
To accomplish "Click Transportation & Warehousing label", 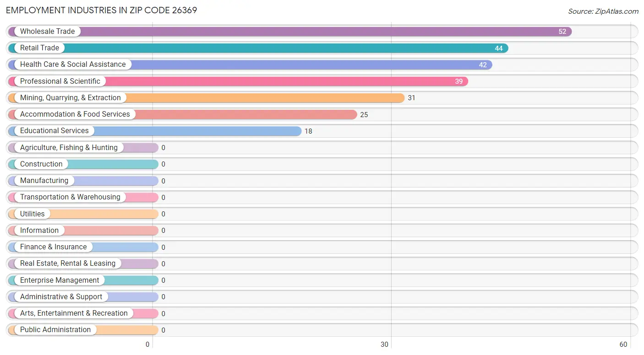I will point(70,197).
